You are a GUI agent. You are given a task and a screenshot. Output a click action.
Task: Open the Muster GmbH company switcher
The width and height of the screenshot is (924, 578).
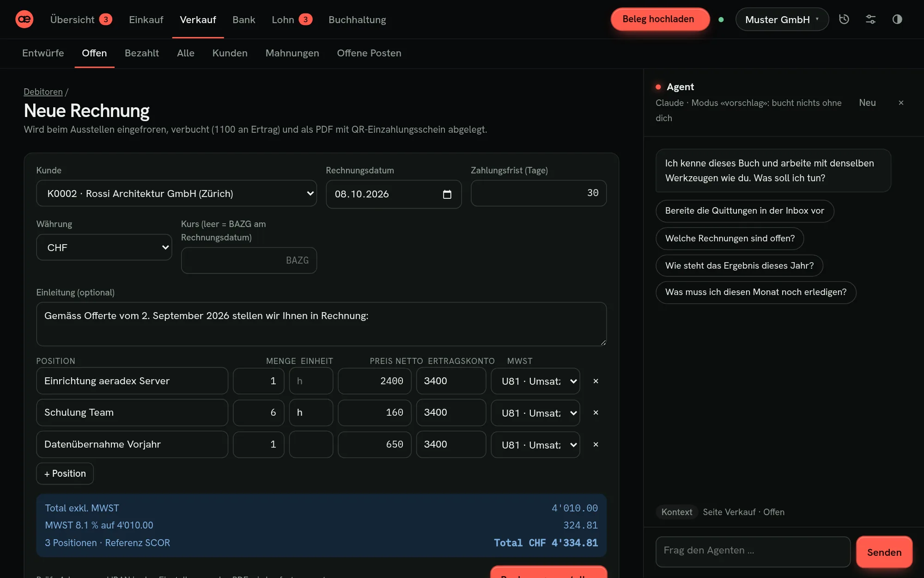pyautogui.click(x=782, y=19)
